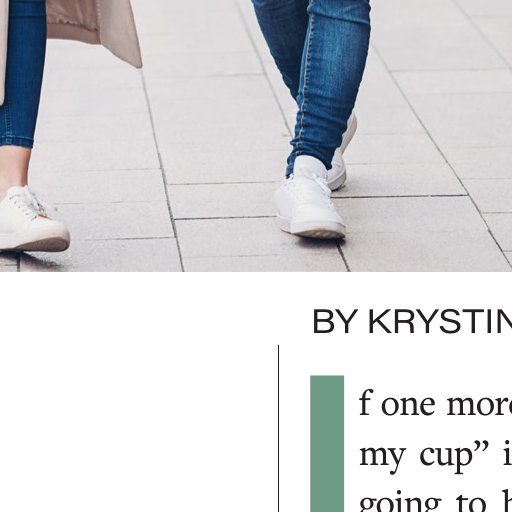Click the word BY in the byline
This screenshot has height=512, width=512.
click(x=337, y=322)
